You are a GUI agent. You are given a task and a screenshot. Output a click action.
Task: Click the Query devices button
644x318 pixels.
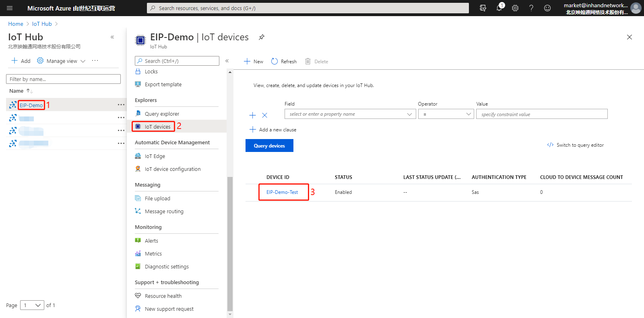(269, 145)
